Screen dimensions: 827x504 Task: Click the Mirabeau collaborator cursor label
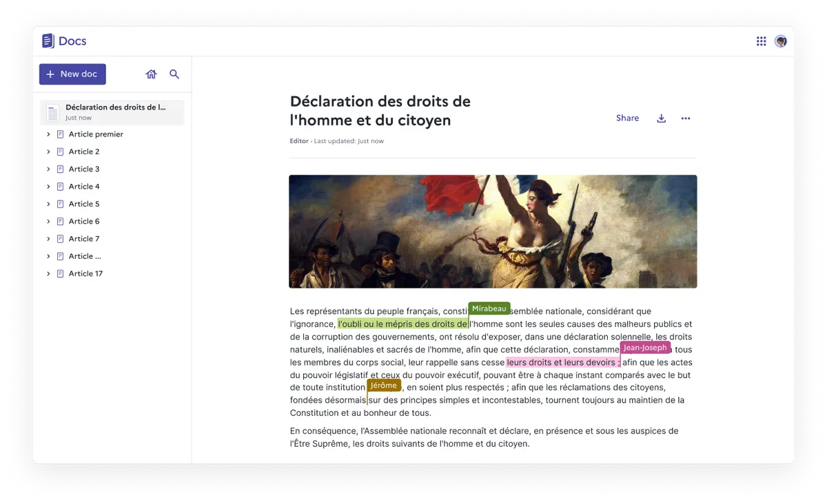[489, 308]
